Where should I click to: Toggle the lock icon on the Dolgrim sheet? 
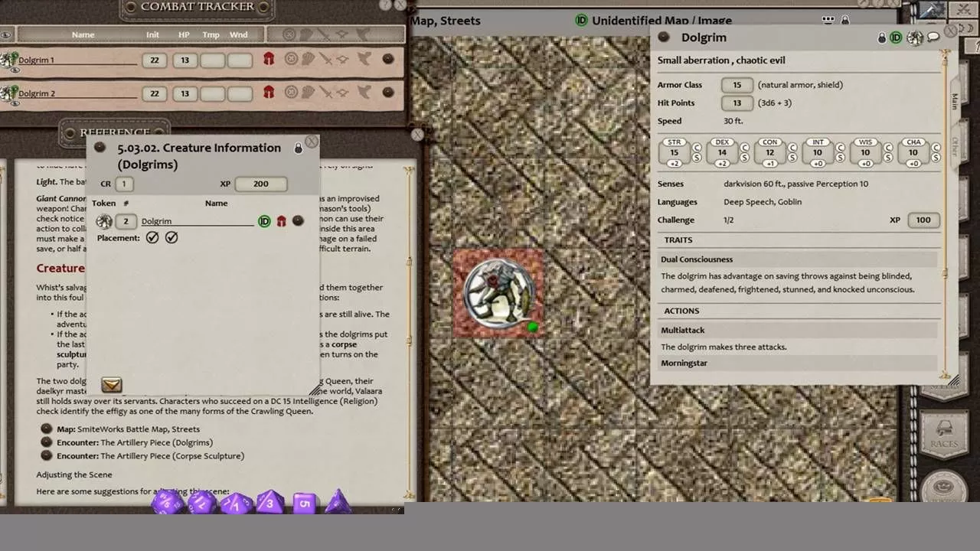[882, 37]
